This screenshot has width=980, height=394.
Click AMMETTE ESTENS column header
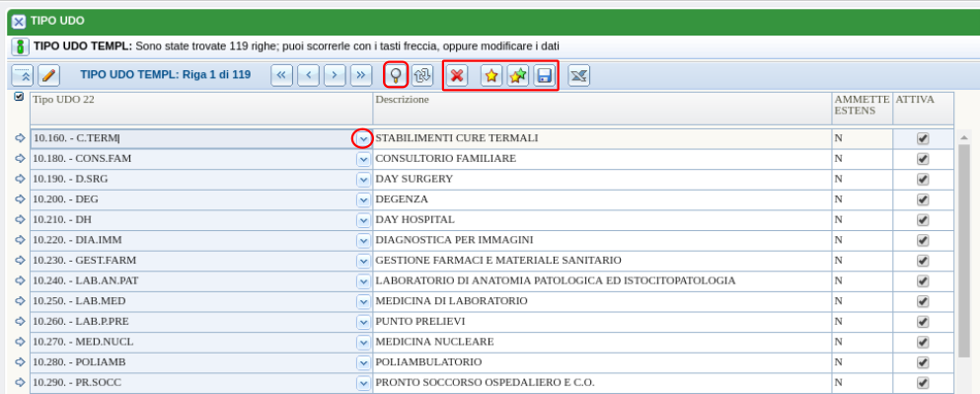click(862, 109)
